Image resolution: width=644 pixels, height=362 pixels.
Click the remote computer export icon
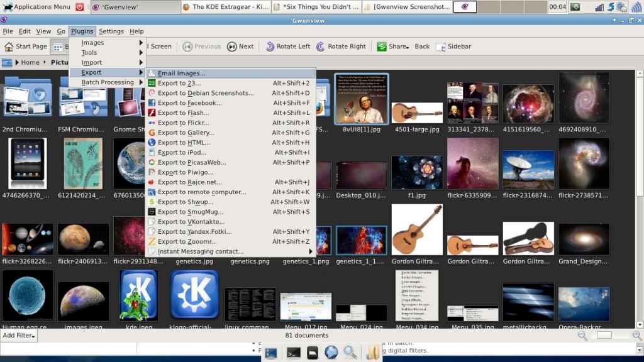pos(152,192)
